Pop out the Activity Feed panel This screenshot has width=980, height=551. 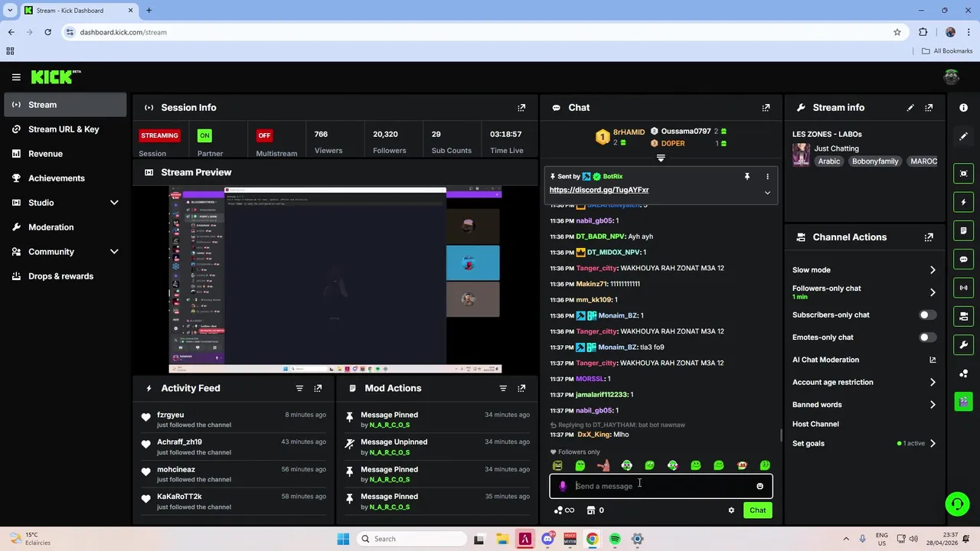(318, 388)
